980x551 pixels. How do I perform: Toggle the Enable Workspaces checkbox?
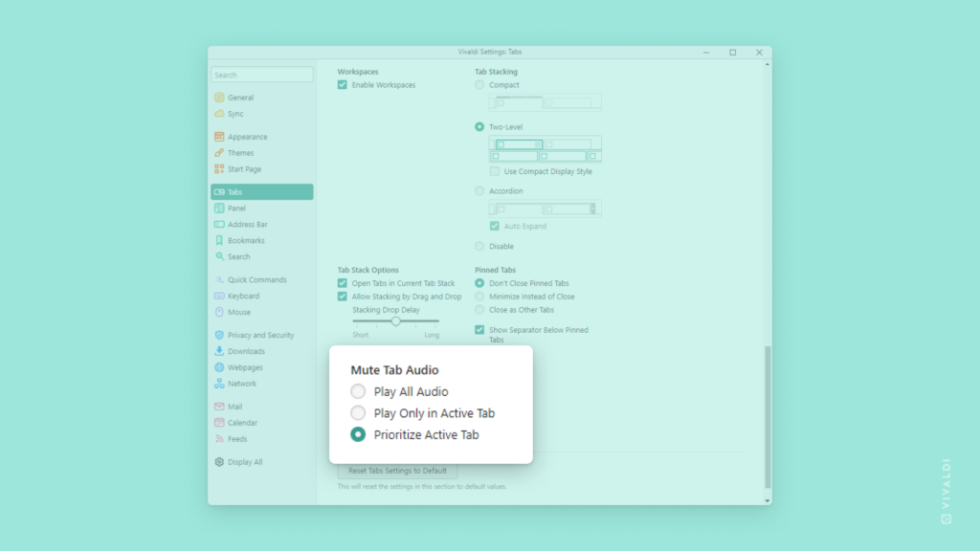(x=343, y=85)
